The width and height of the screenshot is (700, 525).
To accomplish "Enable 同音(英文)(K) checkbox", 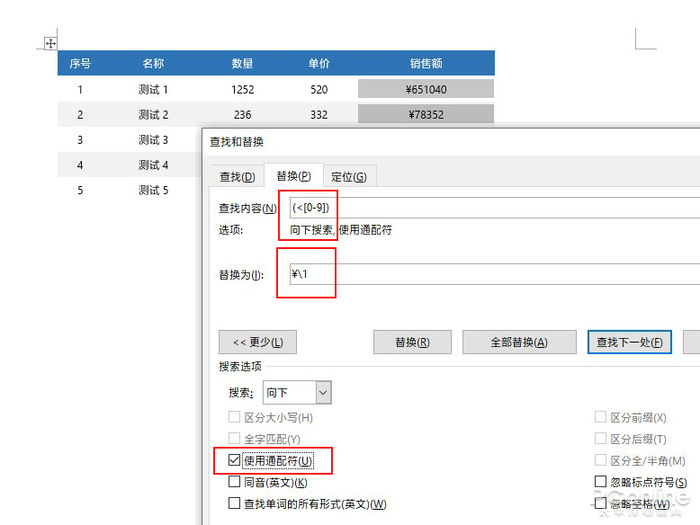I will 234,482.
